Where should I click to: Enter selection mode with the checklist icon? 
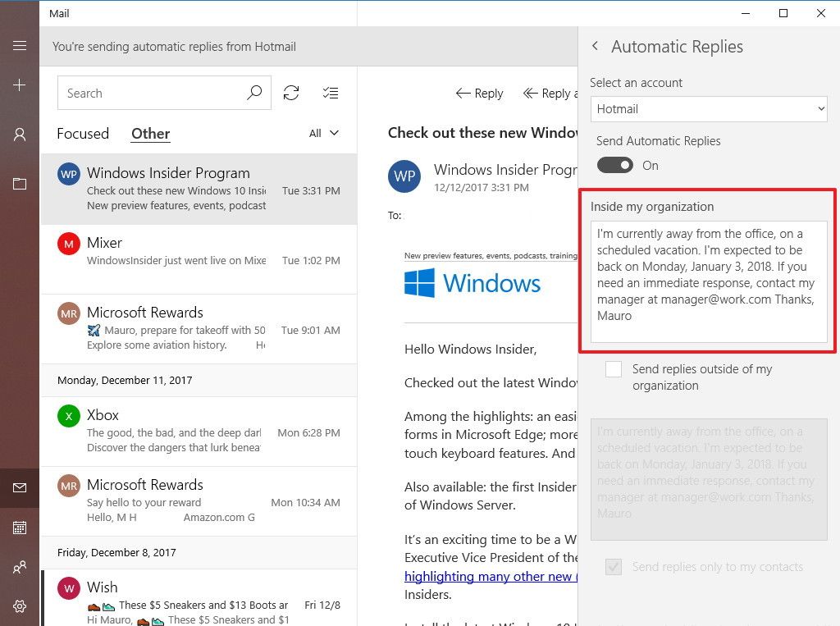(x=331, y=93)
